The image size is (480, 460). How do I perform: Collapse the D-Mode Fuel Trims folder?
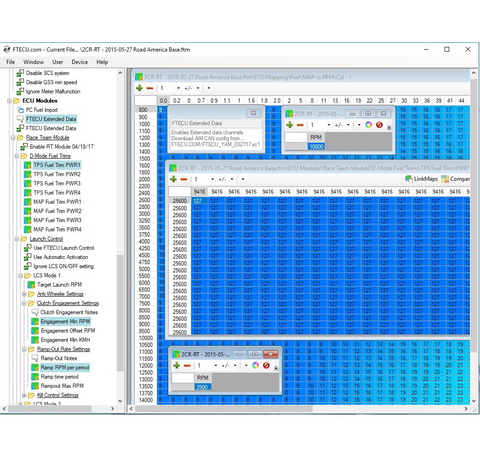click(17, 156)
